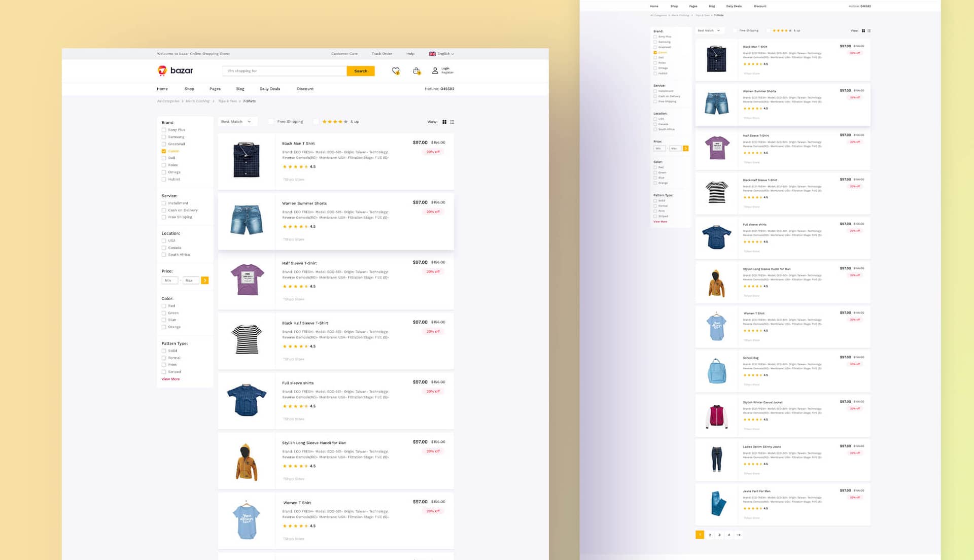Open Home menu on the left page
974x560 pixels.
click(162, 89)
